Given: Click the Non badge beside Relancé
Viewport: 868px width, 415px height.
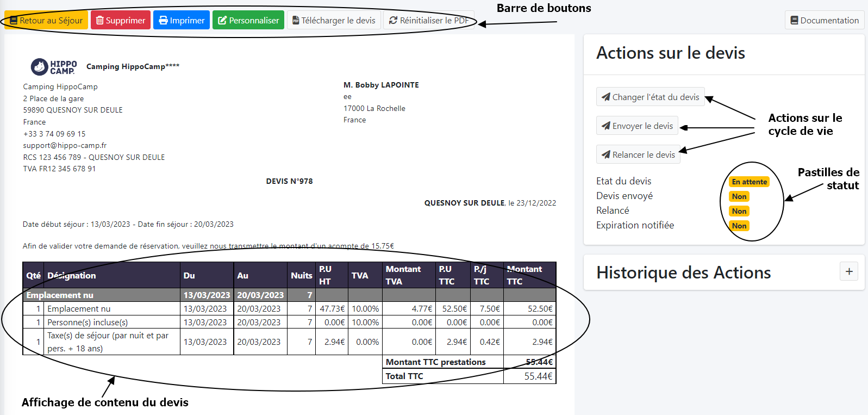Looking at the screenshot, I should point(739,211).
